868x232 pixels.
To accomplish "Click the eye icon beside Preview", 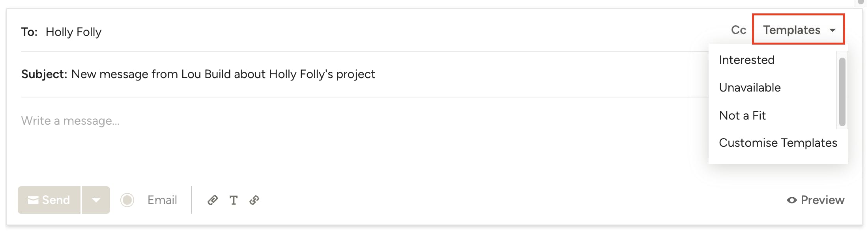I will tap(791, 200).
